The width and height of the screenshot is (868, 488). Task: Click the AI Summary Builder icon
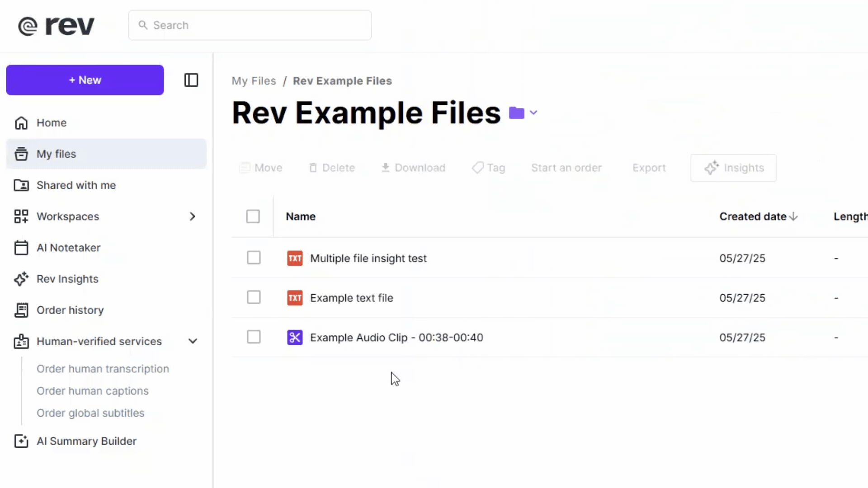21,441
